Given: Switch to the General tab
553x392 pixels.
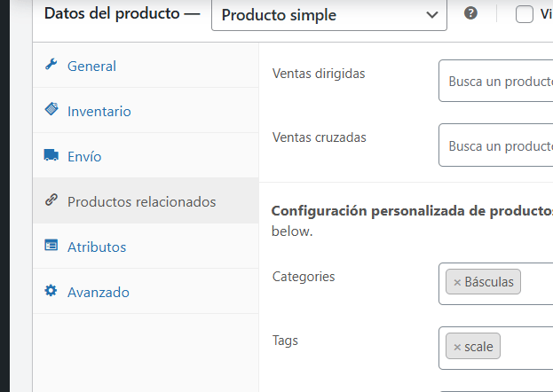Looking at the screenshot, I should click(x=91, y=66).
